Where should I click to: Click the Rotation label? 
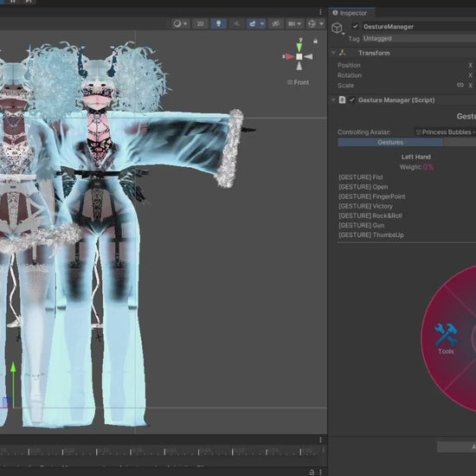(350, 75)
